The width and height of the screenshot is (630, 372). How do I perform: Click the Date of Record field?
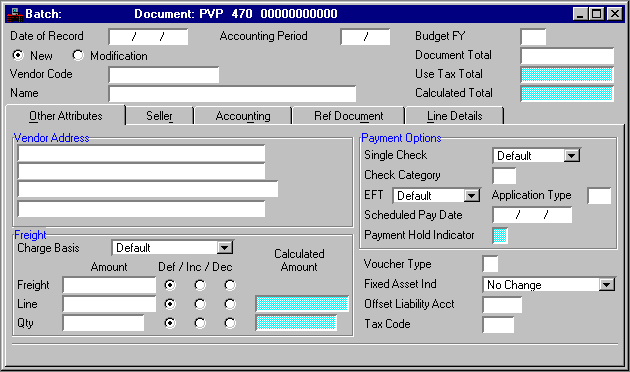[x=148, y=37]
